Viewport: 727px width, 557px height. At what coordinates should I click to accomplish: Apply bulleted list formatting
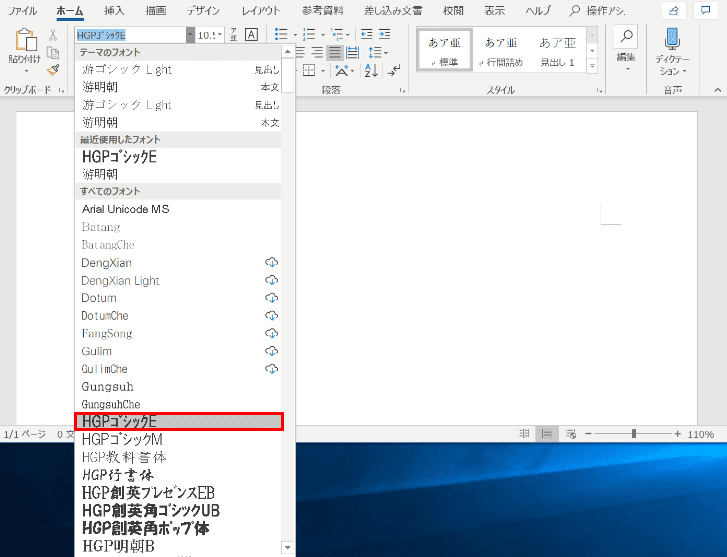281,34
